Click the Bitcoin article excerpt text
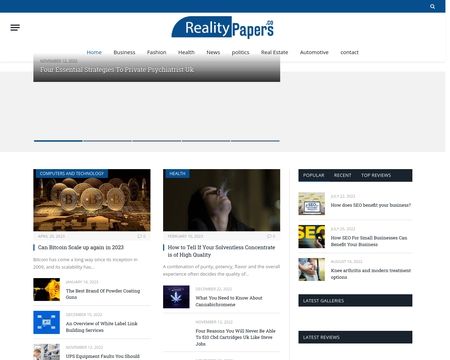 (85, 263)
